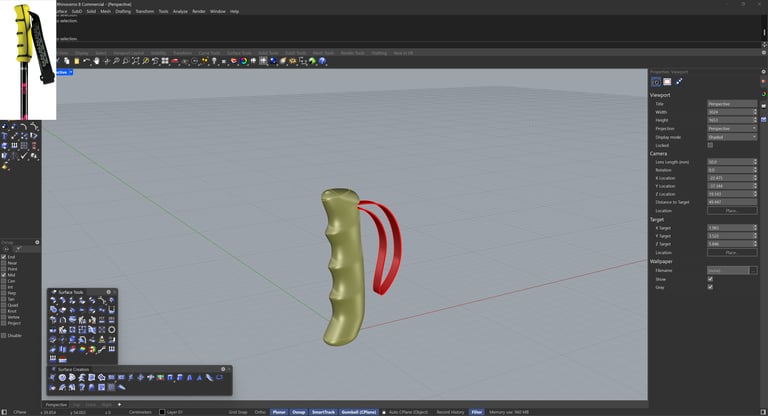Screen dimensions: 768x416
Task: Click the Copy icon in the main toolbar
Action: (67, 61)
